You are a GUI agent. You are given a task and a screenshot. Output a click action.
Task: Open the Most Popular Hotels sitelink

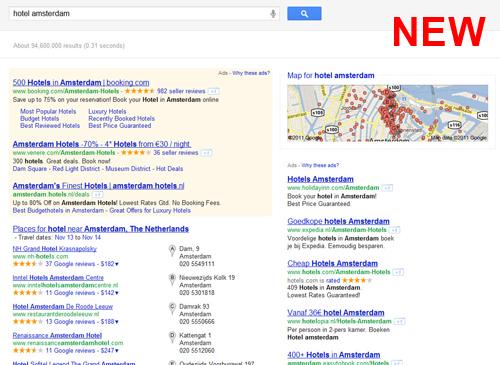point(48,111)
